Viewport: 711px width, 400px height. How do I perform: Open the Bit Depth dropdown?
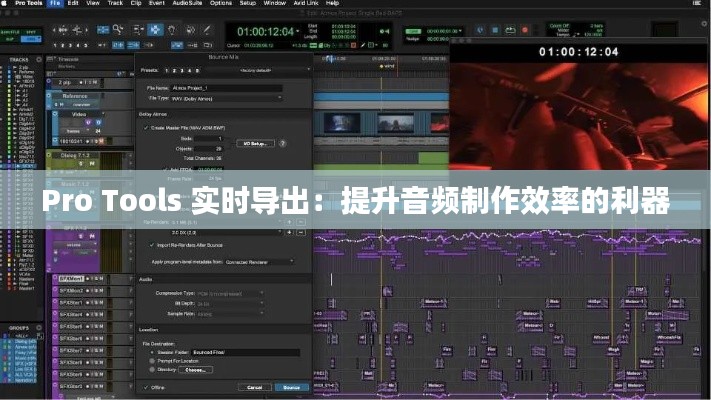[x=230, y=303]
